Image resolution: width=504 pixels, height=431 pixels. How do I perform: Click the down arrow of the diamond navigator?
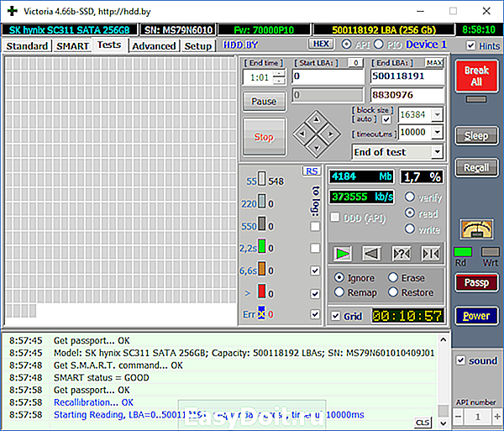[x=317, y=148]
